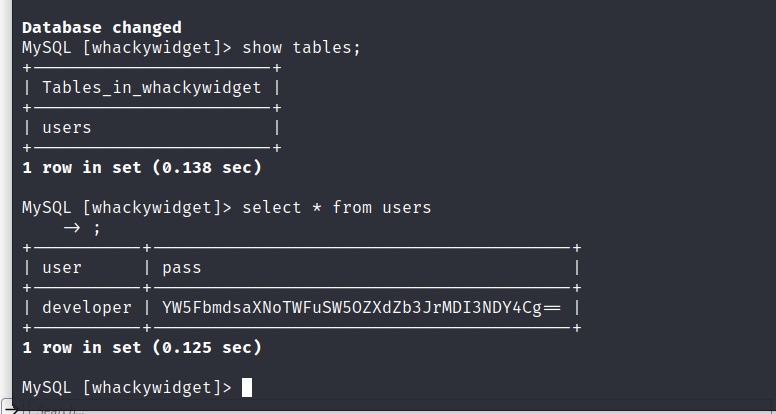Screen dimensions: 776x414
Task: Click the 'Database changed' message line
Action: pyautogui.click(x=102, y=27)
